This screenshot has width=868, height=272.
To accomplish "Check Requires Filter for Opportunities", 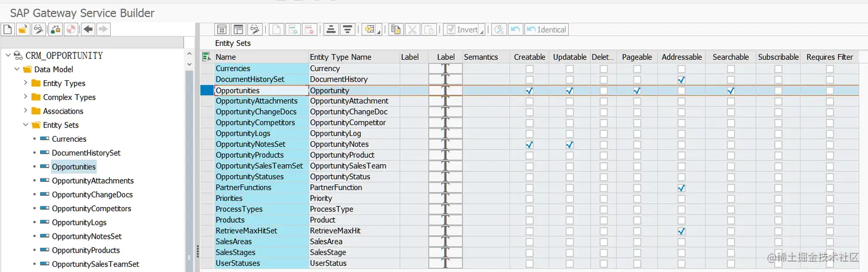I will click(830, 91).
